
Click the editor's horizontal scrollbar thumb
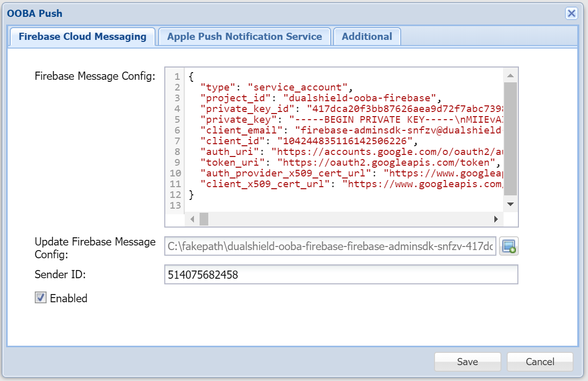click(204, 219)
